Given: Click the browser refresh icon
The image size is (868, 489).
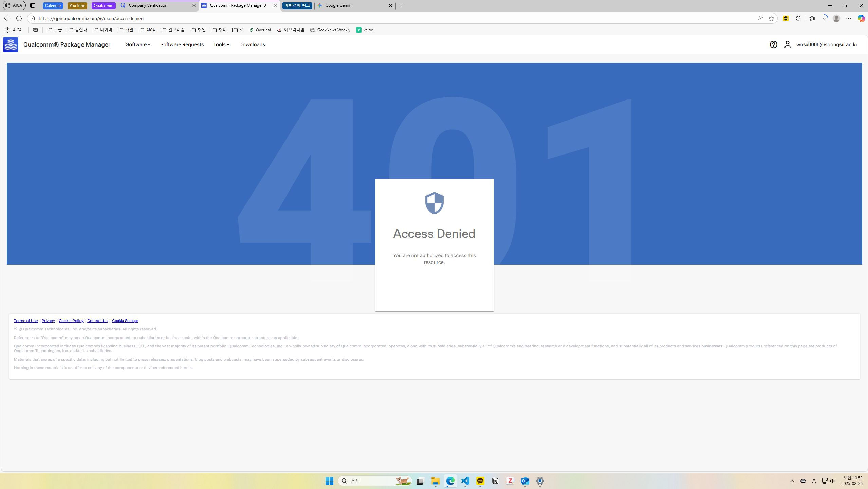Looking at the screenshot, I should (19, 18).
